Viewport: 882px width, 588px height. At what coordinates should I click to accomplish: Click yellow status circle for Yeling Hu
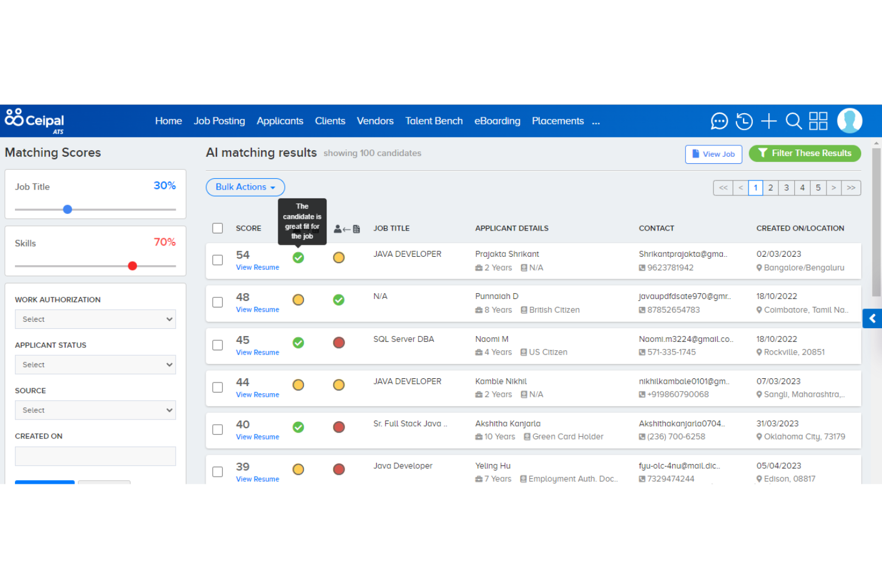[x=299, y=469]
